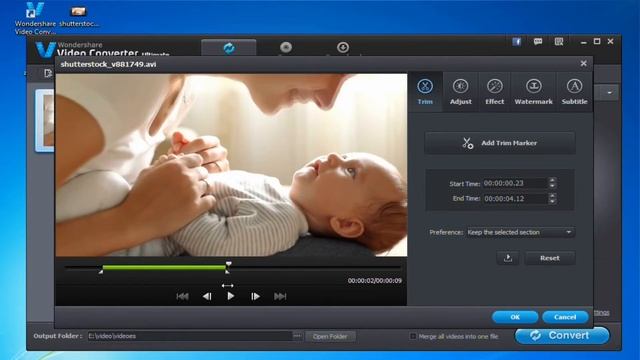Click the Facebook icon in title bar
This screenshot has width=640, height=360.
pos(517,42)
